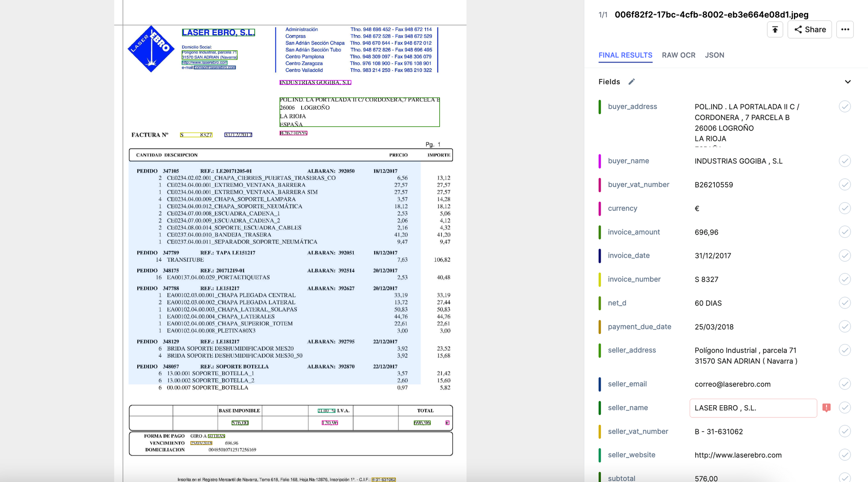
Task: Click the purple buyer_vat_number color bar
Action: point(600,185)
